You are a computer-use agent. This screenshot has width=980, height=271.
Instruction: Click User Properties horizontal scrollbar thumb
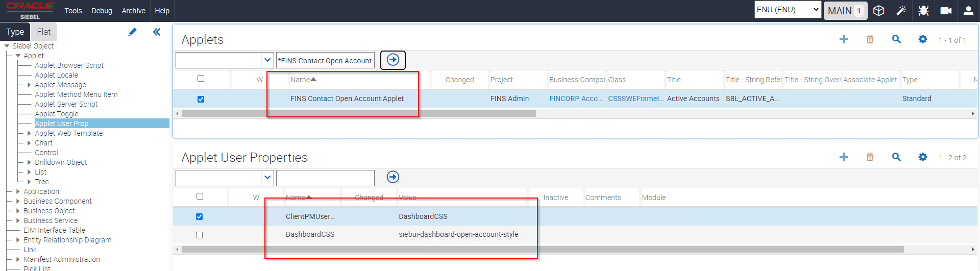[x=543, y=250]
